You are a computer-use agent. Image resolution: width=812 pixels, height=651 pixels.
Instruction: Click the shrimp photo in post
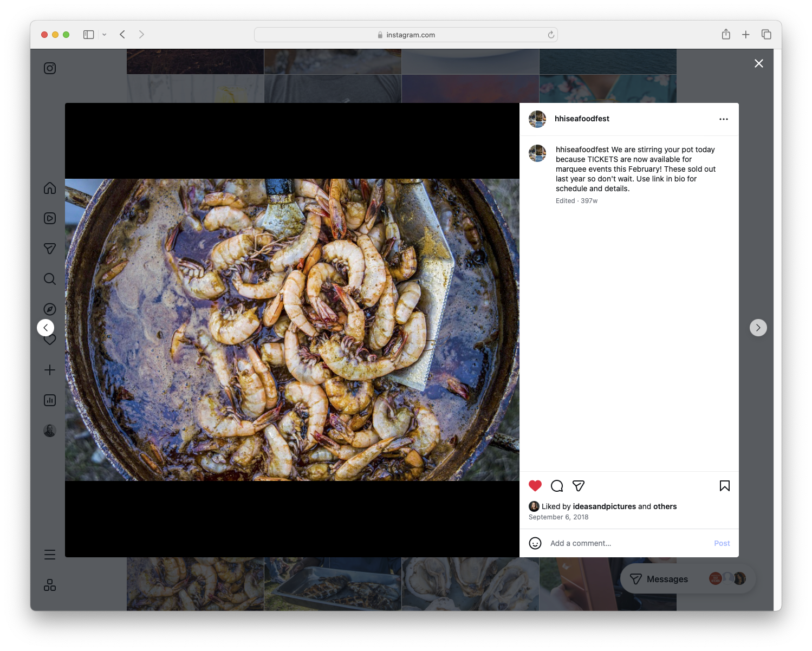pos(293,330)
